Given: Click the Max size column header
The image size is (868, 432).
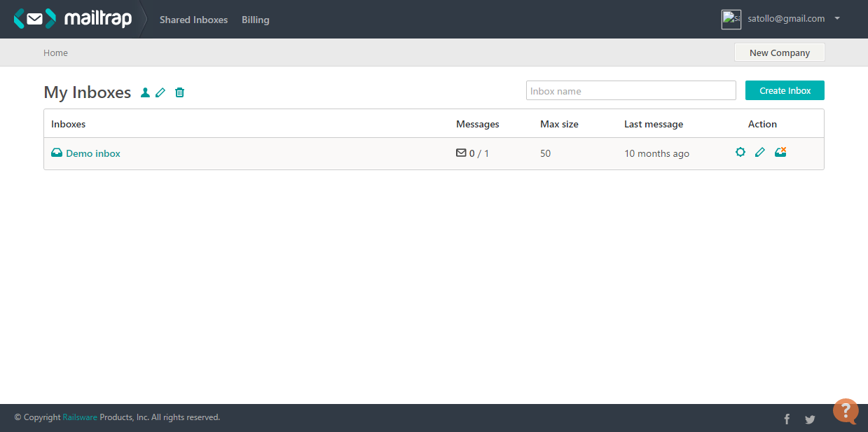Looking at the screenshot, I should (x=559, y=124).
